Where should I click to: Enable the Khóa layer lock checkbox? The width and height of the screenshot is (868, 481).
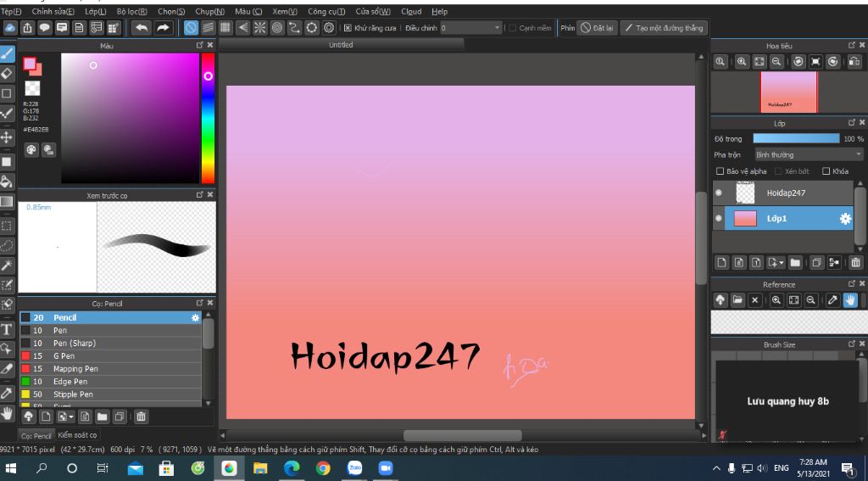[x=826, y=171]
